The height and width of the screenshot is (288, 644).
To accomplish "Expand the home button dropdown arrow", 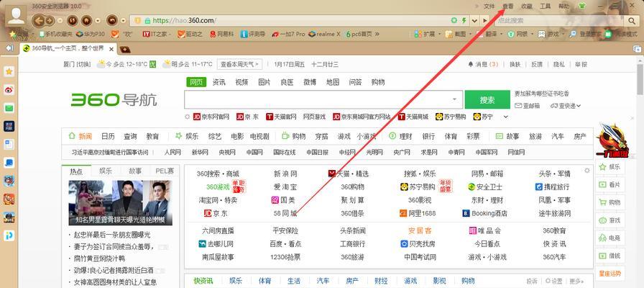I will [x=98, y=21].
